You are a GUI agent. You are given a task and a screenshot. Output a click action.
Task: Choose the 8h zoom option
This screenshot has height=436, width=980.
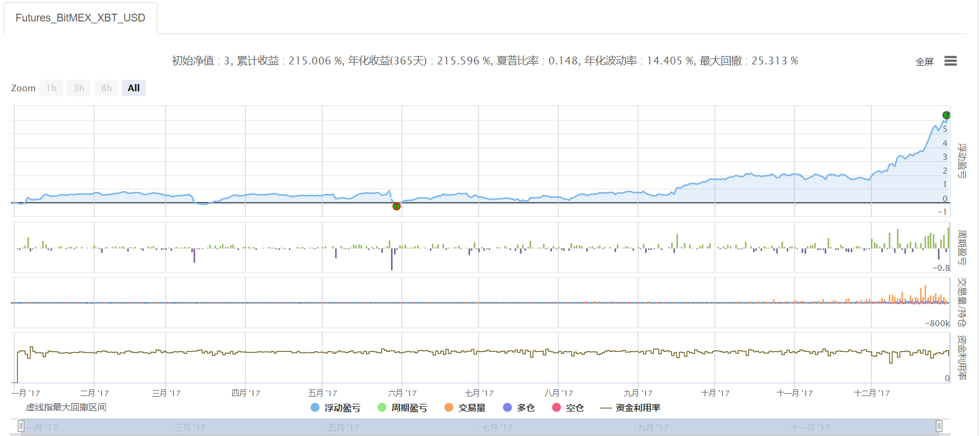pos(106,88)
